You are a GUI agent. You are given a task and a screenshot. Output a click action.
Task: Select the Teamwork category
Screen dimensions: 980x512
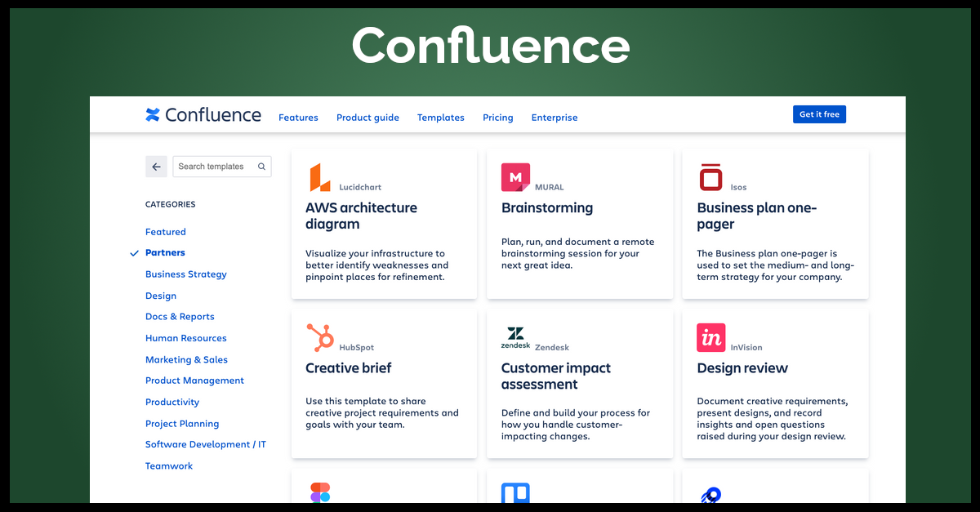pos(169,466)
